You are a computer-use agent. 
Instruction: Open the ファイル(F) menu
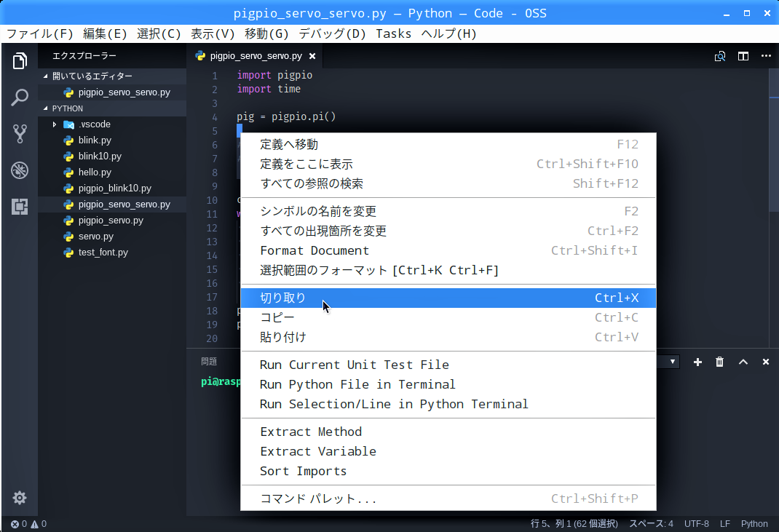pos(40,33)
